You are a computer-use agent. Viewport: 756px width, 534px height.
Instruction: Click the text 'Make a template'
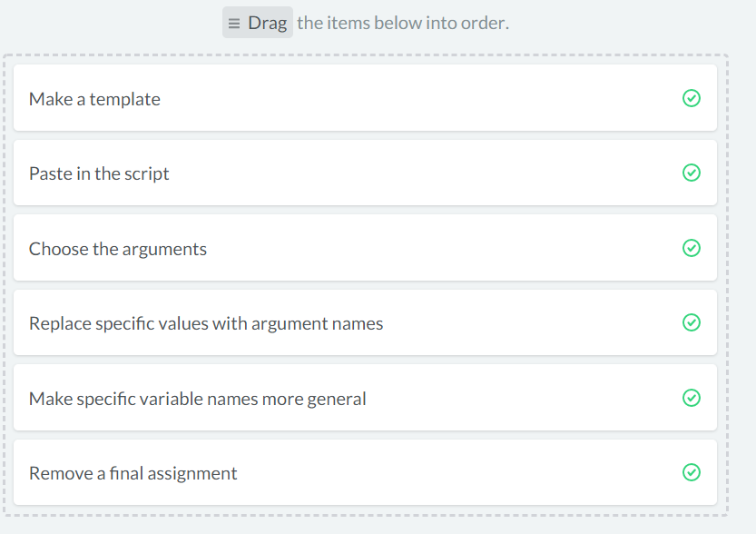pos(94,99)
